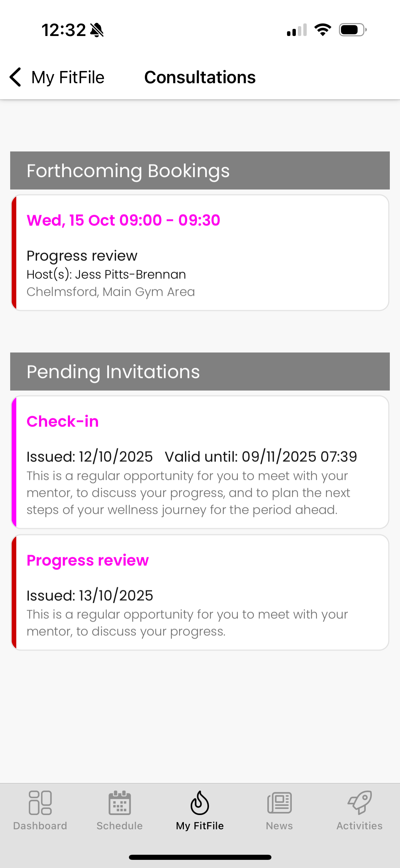Open the Wed, 15 Oct booking card
This screenshot has height=868, width=400.
coord(200,252)
